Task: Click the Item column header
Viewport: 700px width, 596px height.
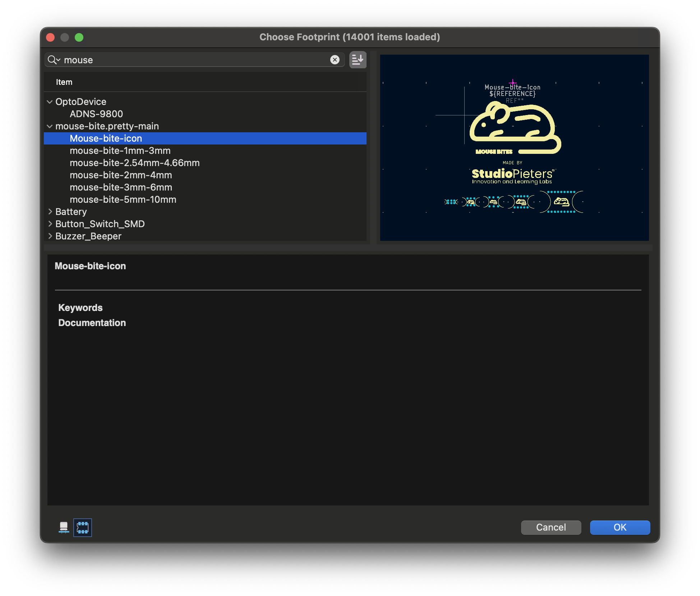Action: point(205,82)
